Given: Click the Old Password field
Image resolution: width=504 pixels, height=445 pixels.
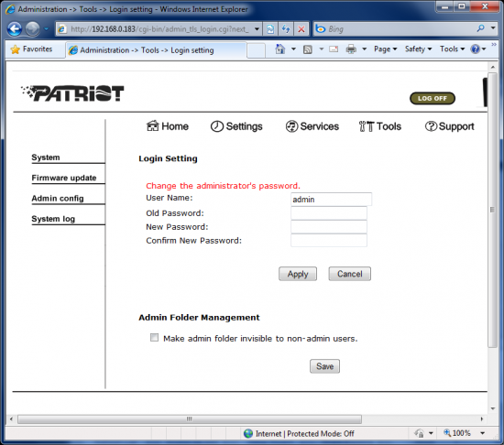Looking at the screenshot, I should [x=329, y=213].
